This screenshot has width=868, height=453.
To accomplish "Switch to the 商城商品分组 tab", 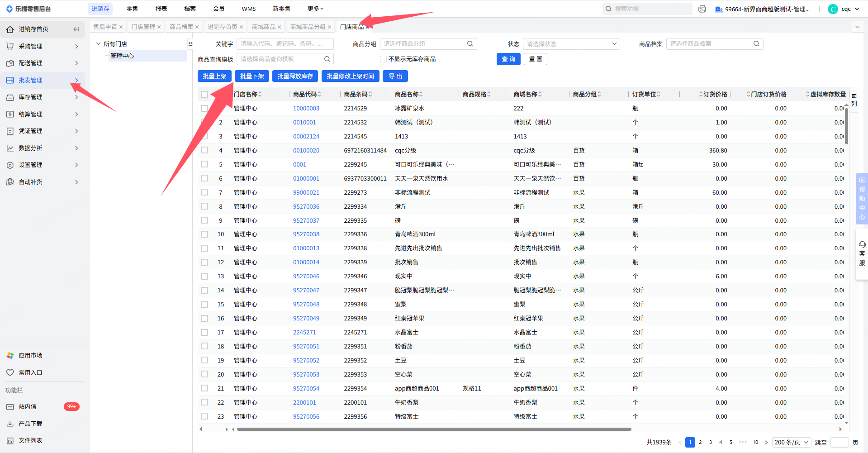I will point(308,27).
